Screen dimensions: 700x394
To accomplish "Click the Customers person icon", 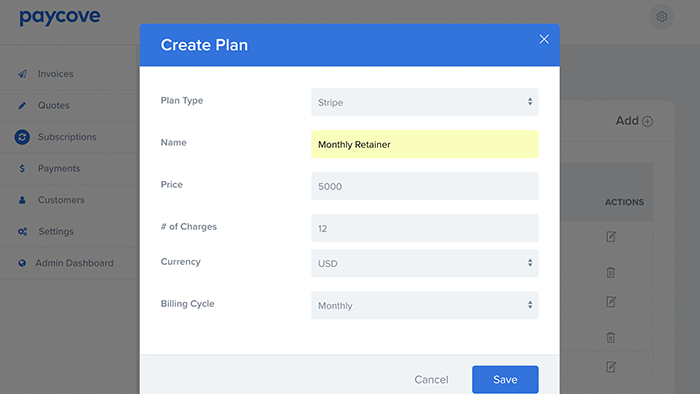I will tap(22, 200).
